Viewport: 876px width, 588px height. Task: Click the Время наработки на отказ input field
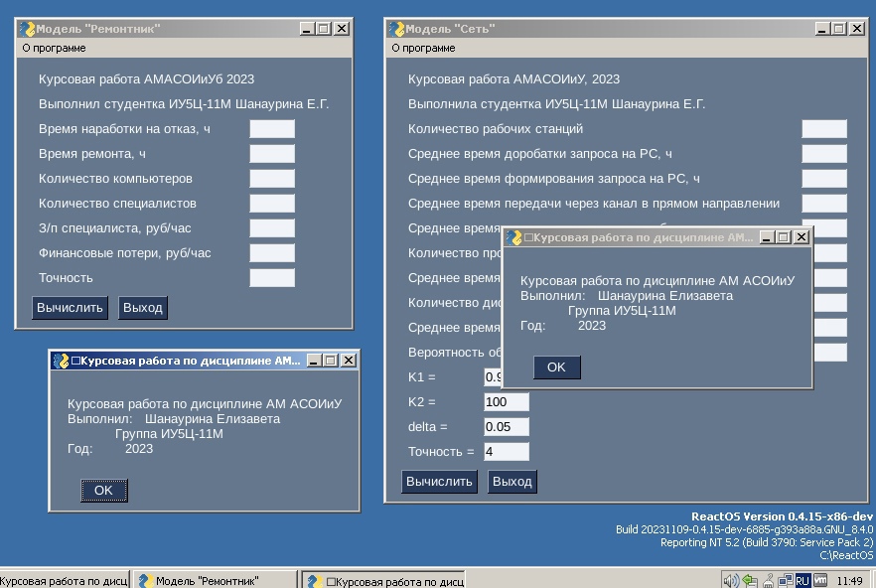(271, 128)
